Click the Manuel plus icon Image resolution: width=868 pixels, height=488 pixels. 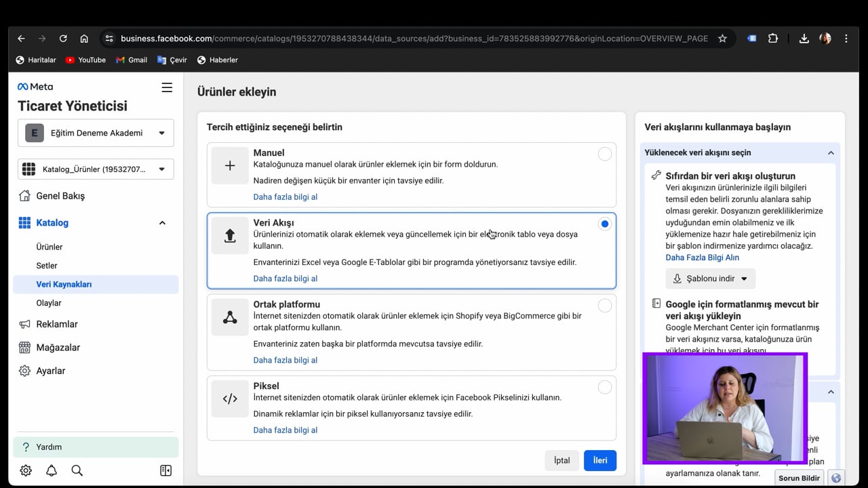tap(230, 166)
